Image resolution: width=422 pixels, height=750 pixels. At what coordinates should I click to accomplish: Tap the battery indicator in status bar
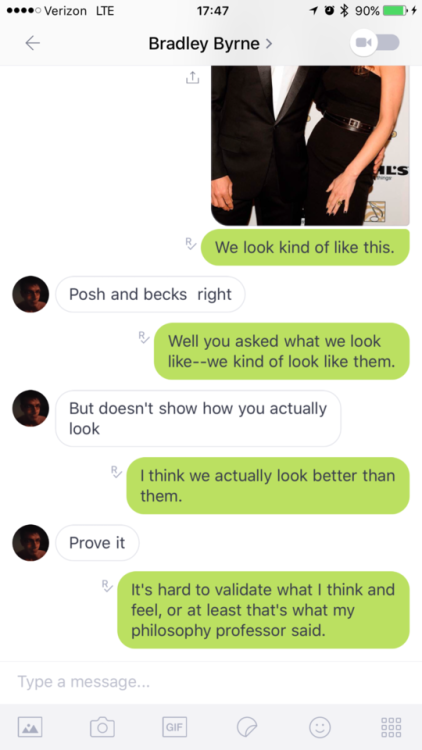click(395, 11)
